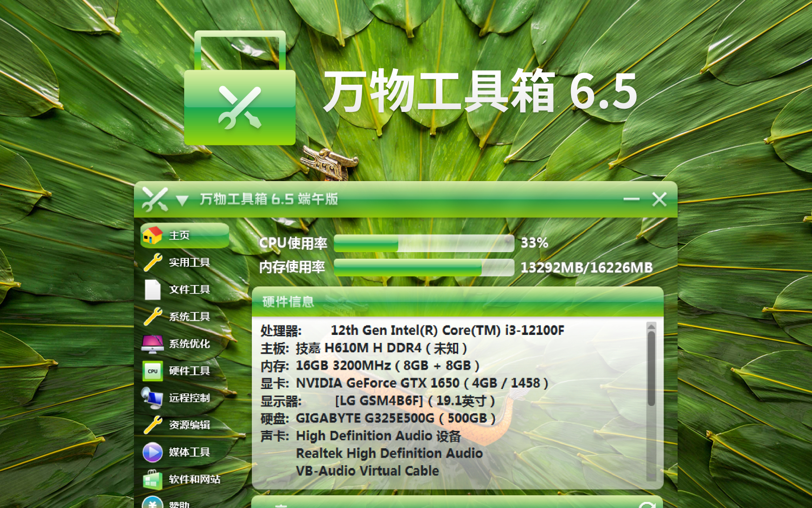Open the title bar dropdown triangle menu
Image resolution: width=812 pixels, height=508 pixels.
[x=182, y=201]
